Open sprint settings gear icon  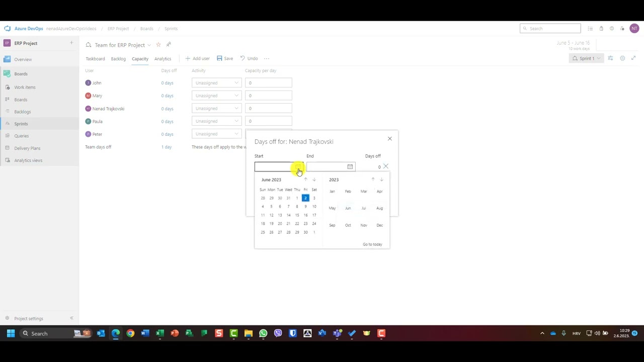(622, 58)
